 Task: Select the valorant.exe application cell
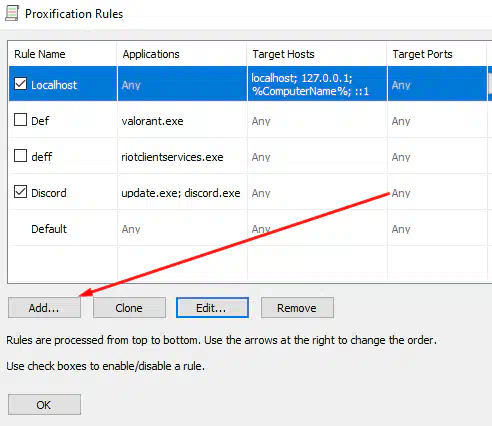(152, 121)
